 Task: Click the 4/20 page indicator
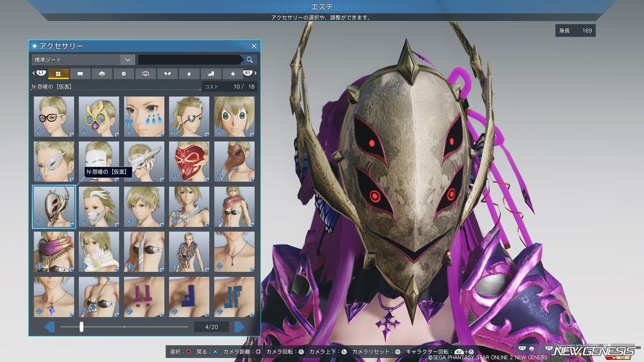pos(210,327)
